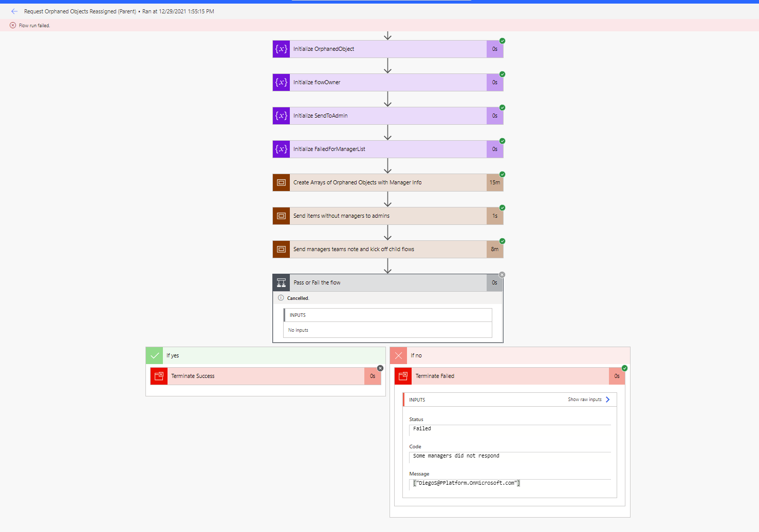Image resolution: width=759 pixels, height=532 pixels.
Task: Click the Terminate Failed card header
Action: [x=509, y=376]
